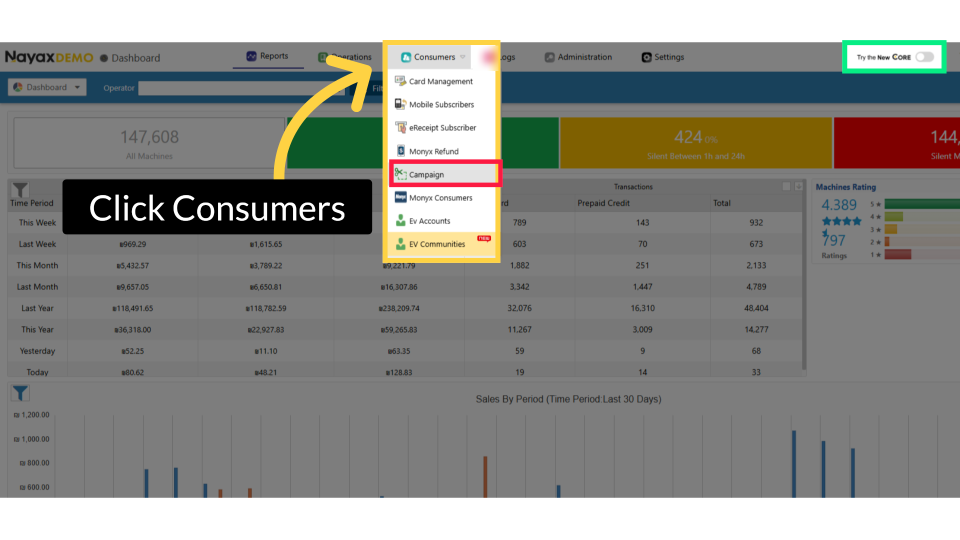The width and height of the screenshot is (960, 540).
Task: Open the Administration menu
Action: [579, 57]
